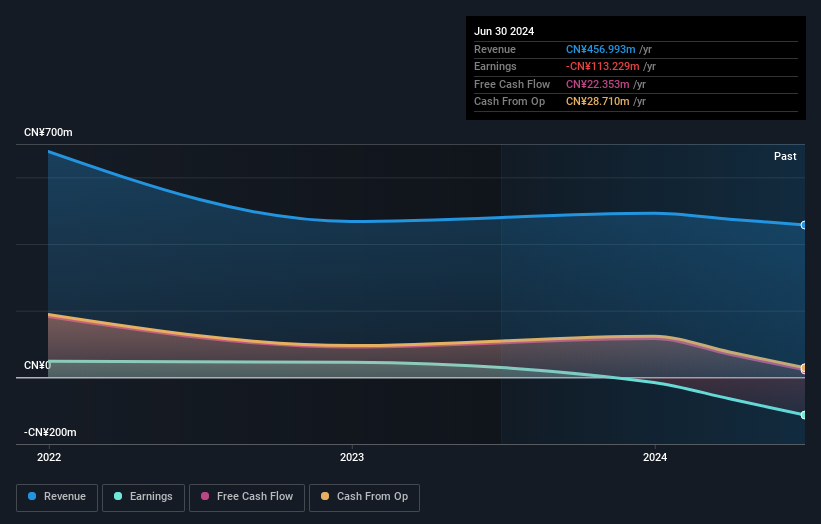Click the CN¥0 y-axis label
The width and height of the screenshot is (821, 524).
(37, 365)
